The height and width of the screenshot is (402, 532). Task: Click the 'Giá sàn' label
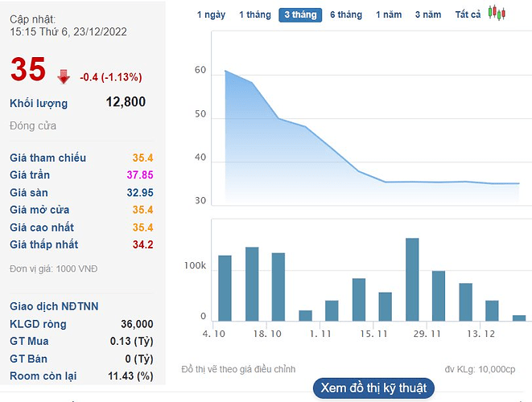[29, 192]
